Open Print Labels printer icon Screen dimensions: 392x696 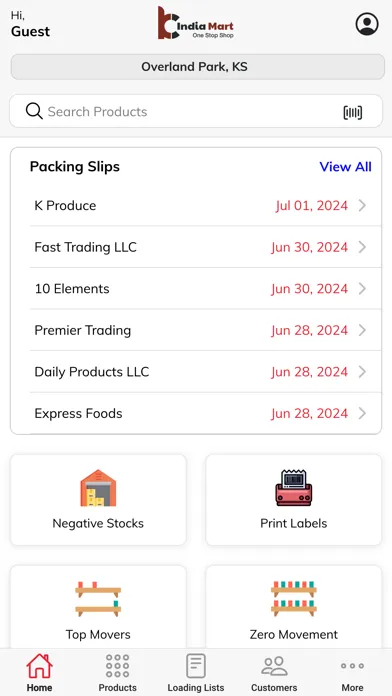(293, 488)
